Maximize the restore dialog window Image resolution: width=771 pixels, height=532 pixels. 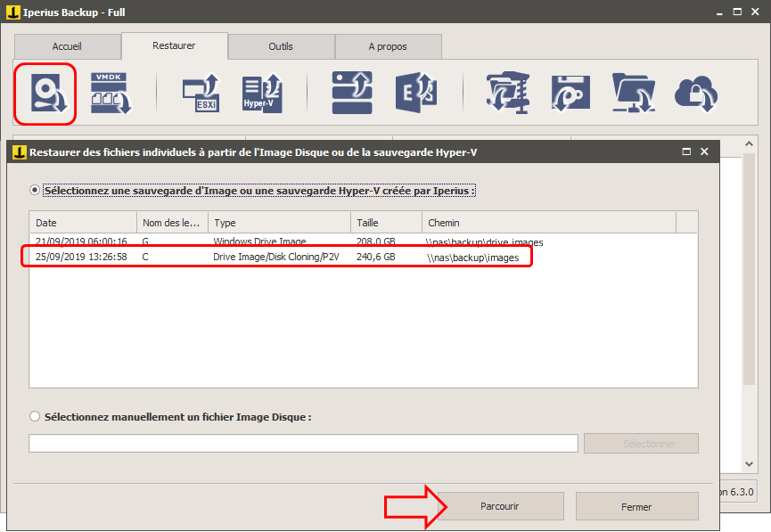[686, 151]
